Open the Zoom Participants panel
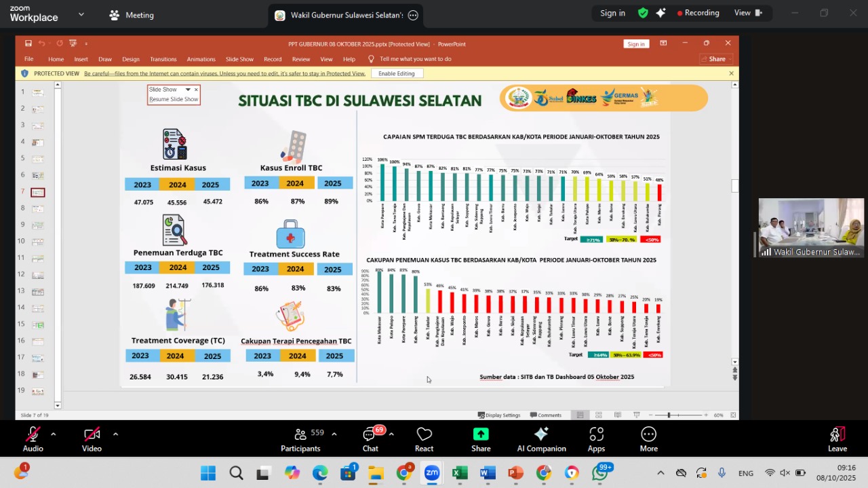Screen dimensions: 868x488 (300, 439)
